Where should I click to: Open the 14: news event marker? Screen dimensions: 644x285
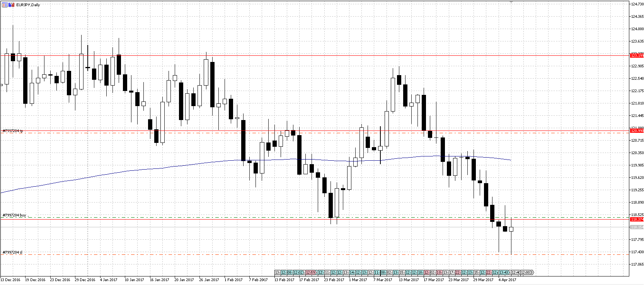(352, 273)
